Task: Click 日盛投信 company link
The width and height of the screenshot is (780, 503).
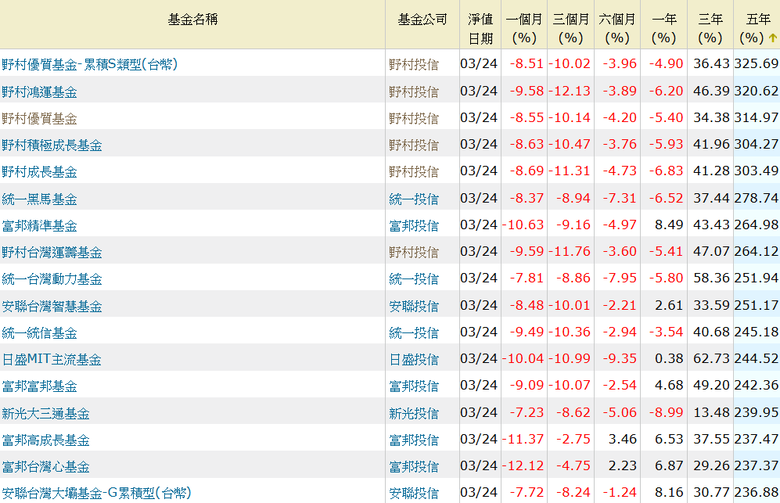Action: tap(413, 359)
